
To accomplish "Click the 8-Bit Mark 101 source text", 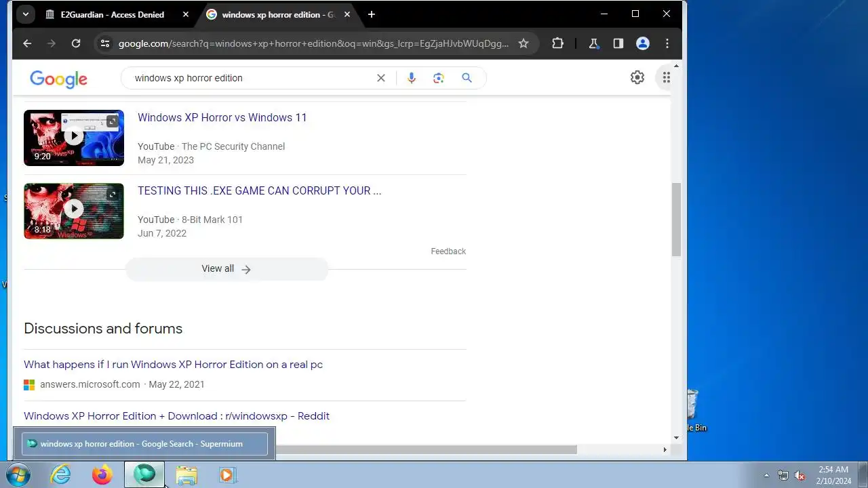I will coord(212,220).
